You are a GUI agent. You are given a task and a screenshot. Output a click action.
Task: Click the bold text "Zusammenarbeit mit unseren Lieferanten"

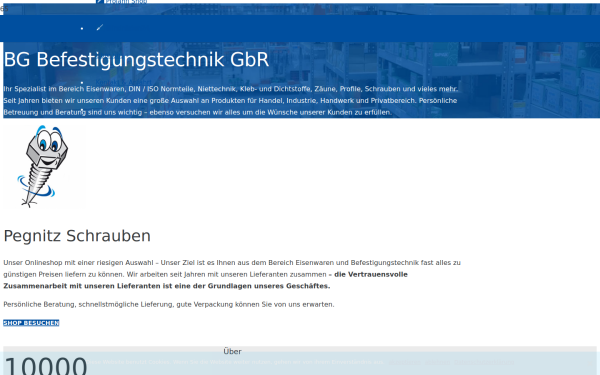pos(81,286)
